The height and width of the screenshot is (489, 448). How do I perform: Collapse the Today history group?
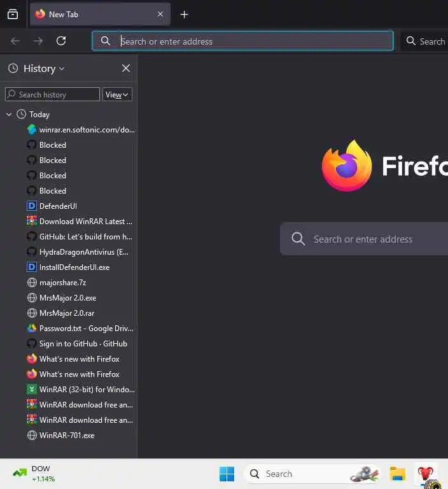coord(9,115)
